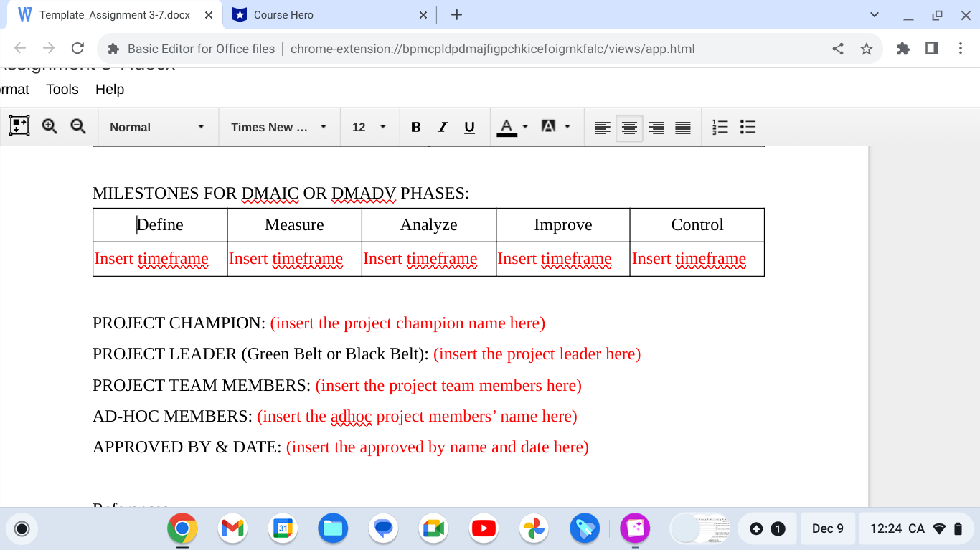Underline the selected text
980x550 pixels.
tap(469, 127)
